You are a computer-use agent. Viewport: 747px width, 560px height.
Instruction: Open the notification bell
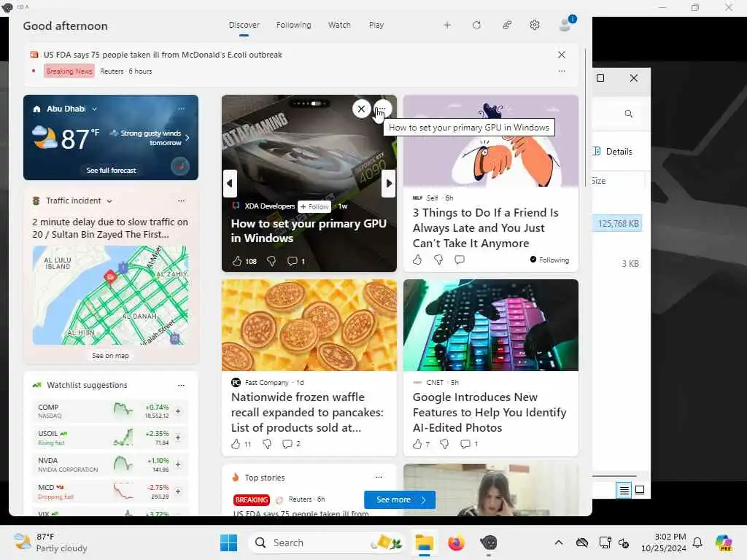[697, 542]
